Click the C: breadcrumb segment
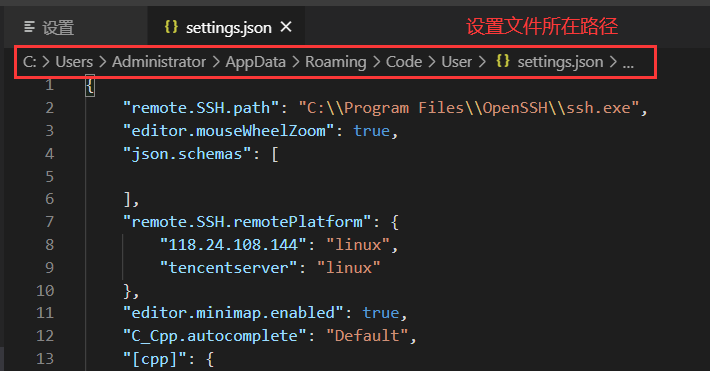 [x=29, y=62]
